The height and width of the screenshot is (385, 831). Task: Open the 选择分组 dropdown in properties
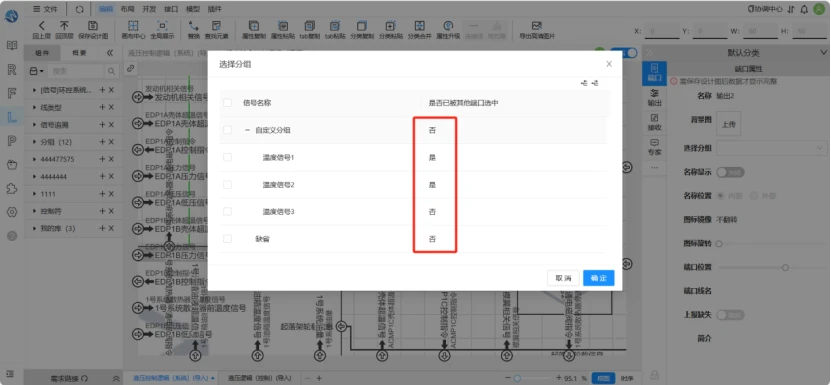click(x=771, y=148)
